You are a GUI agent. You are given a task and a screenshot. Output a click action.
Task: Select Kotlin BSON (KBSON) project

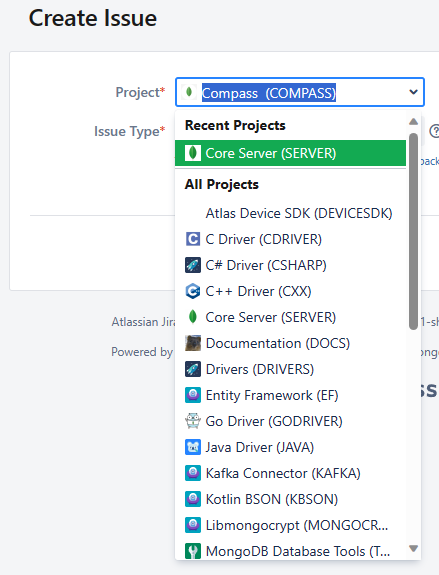click(290, 500)
